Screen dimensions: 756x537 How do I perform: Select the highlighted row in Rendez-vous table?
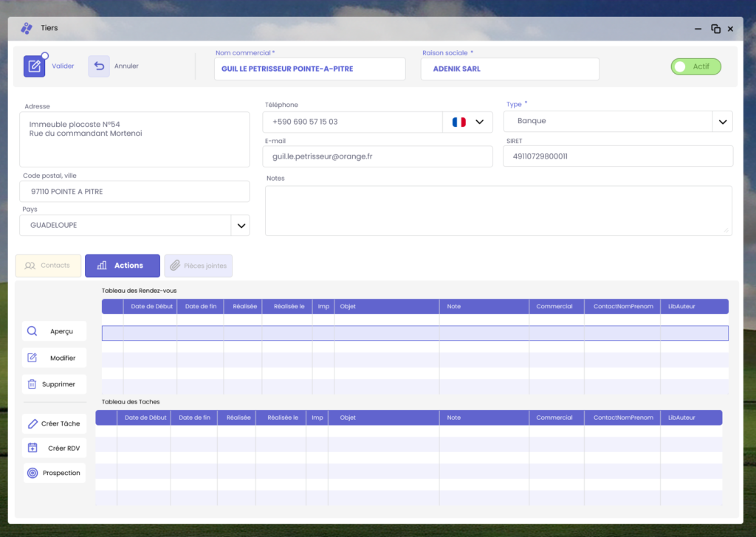pos(414,333)
